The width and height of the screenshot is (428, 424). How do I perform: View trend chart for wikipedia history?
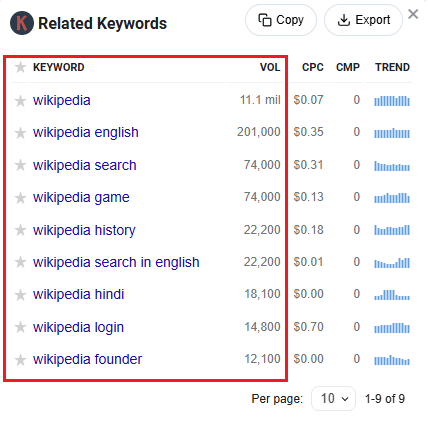click(x=392, y=230)
